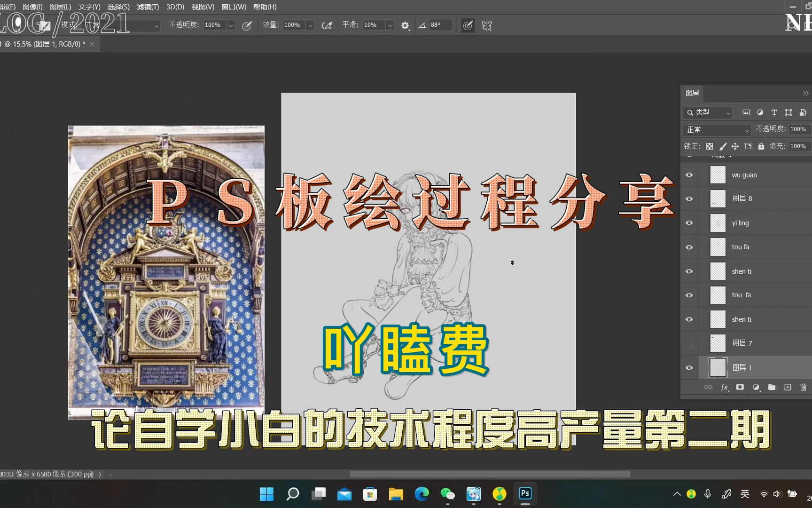Image resolution: width=812 pixels, height=508 pixels.
Task: Toggle visibility of the yi ling layer
Action: coord(689,223)
